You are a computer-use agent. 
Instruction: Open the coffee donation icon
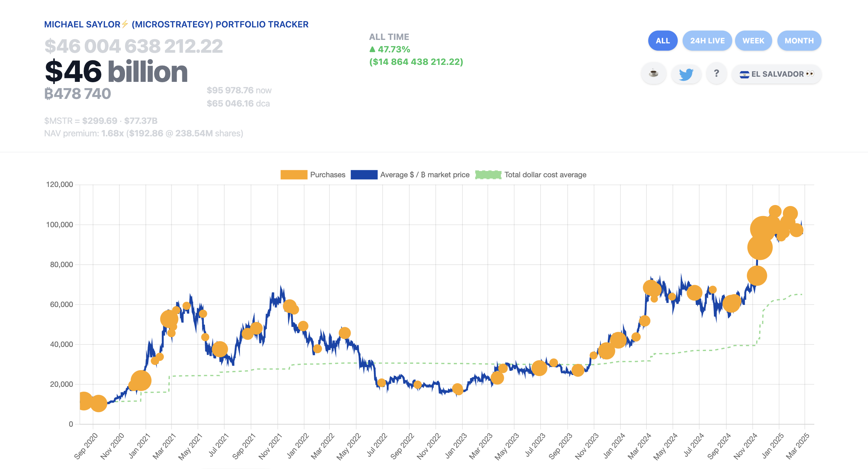(x=654, y=74)
